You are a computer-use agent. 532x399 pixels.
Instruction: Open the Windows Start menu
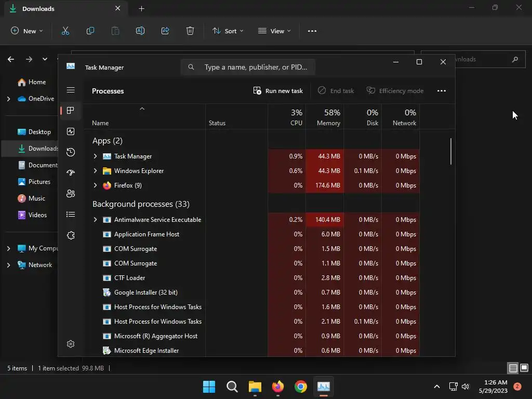point(209,387)
